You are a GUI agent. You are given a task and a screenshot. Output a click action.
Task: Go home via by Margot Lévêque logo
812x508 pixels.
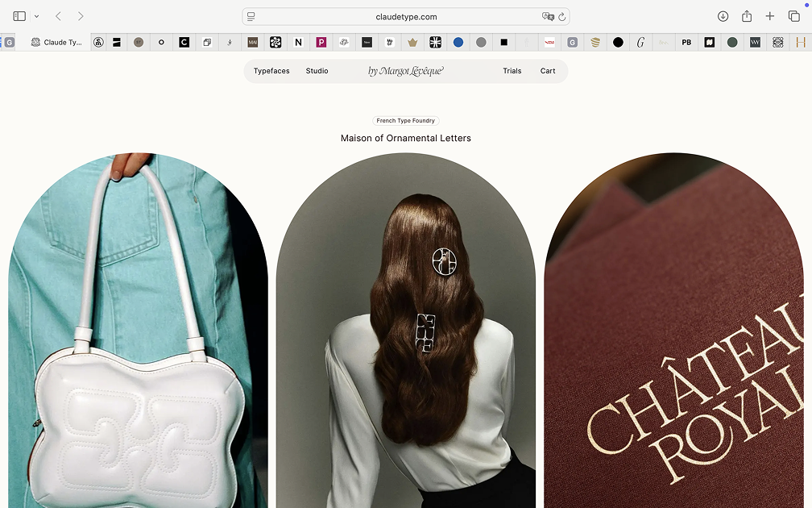coord(405,71)
